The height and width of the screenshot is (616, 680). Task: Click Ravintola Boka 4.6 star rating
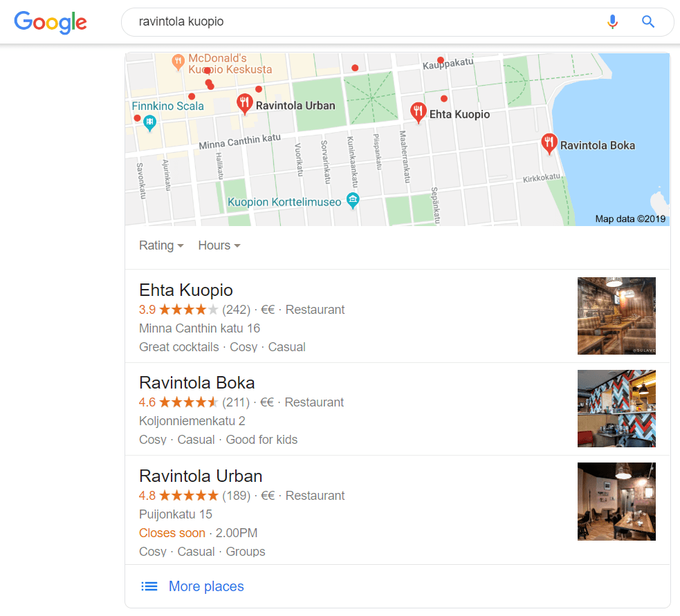point(178,402)
